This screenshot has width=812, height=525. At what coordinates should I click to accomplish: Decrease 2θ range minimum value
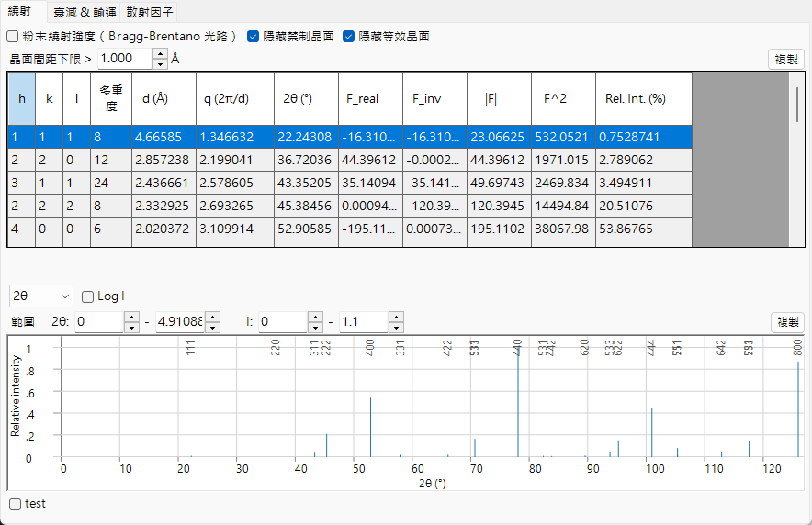coord(132,327)
